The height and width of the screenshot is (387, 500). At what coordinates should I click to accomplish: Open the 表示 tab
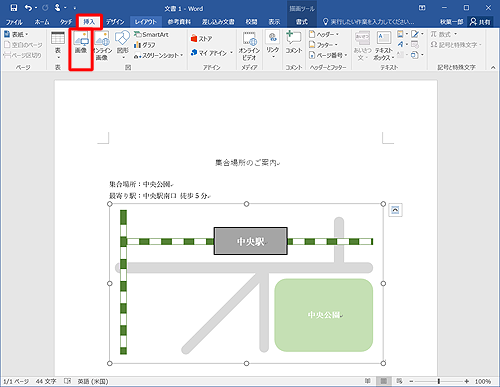[274, 22]
